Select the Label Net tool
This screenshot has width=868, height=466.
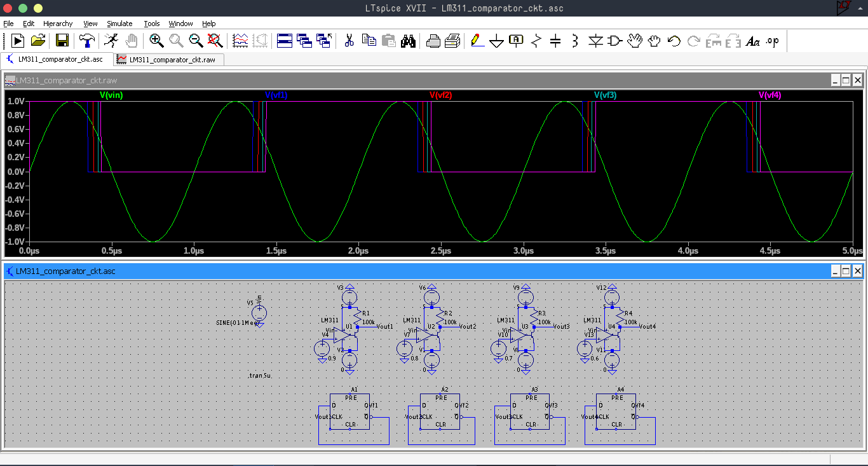coord(517,41)
